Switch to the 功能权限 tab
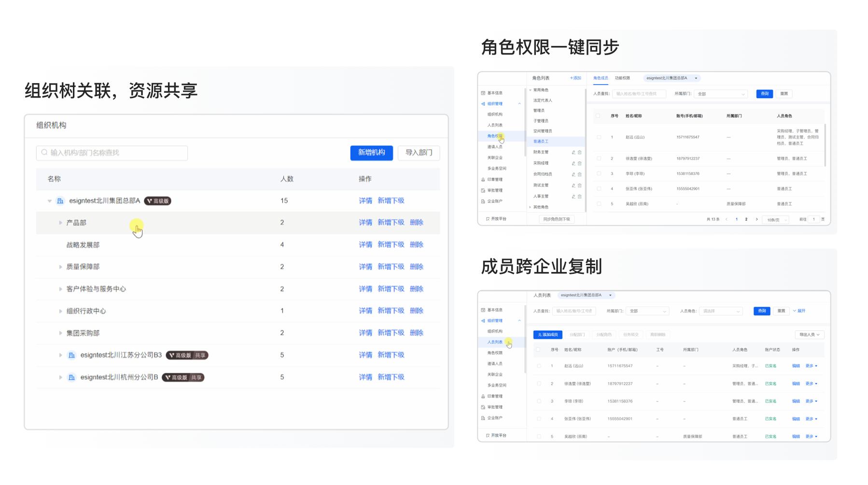Image resolution: width=868 pixels, height=485 pixels. tap(622, 78)
